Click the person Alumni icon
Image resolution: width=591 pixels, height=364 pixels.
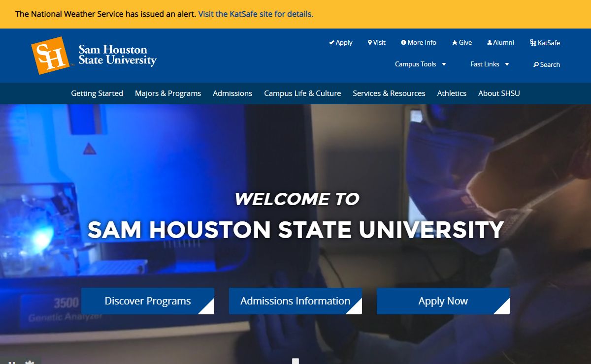point(490,43)
